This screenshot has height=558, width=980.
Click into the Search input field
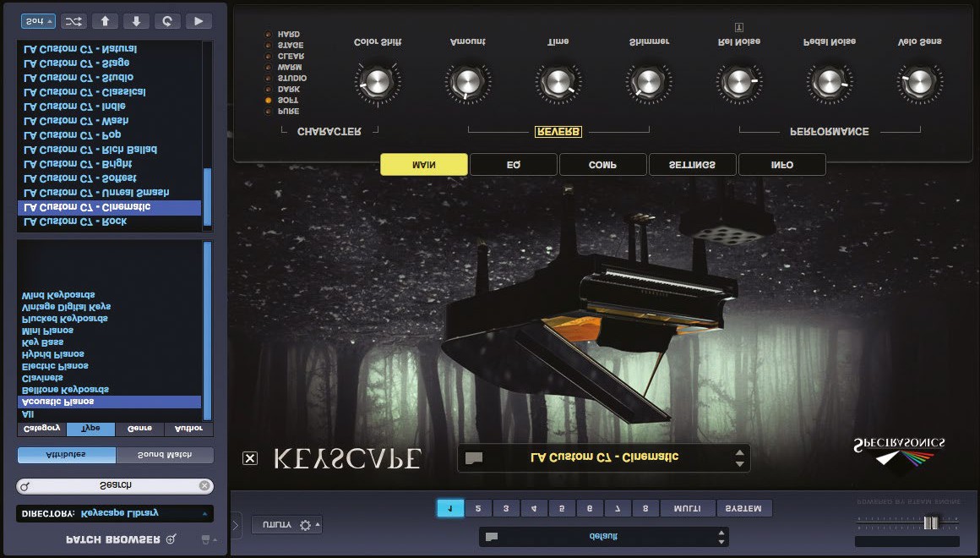point(115,486)
